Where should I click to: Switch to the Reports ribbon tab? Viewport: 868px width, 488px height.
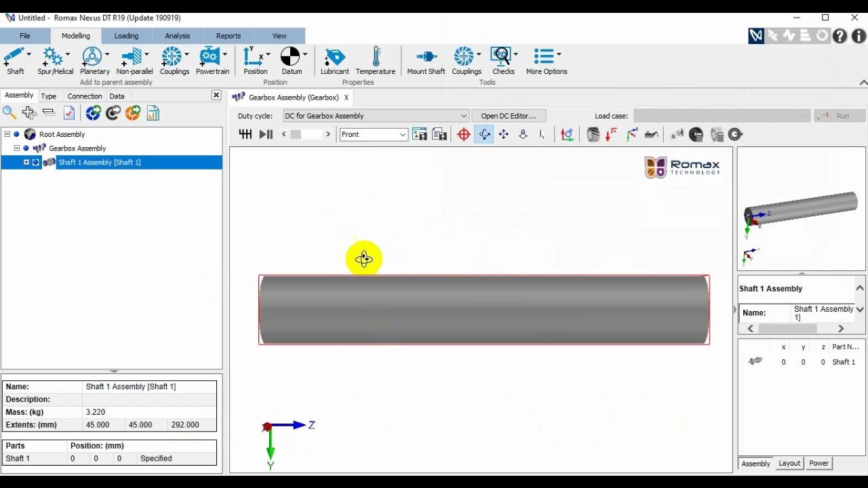pyautogui.click(x=229, y=36)
